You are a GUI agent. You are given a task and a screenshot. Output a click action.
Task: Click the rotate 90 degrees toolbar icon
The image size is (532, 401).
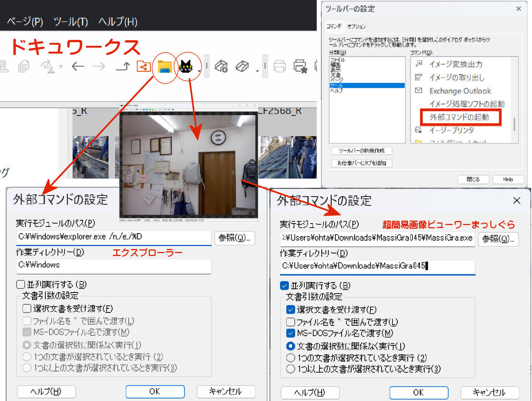(x=47, y=66)
